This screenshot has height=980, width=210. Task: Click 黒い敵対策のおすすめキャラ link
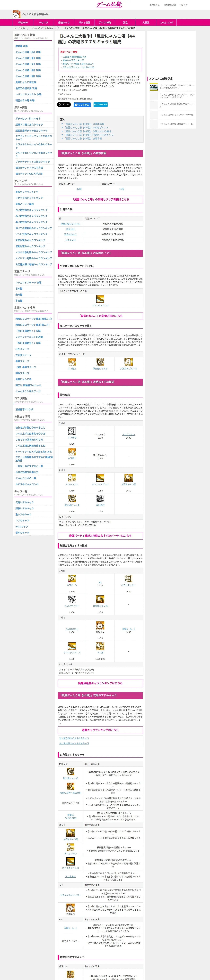click(74, 738)
